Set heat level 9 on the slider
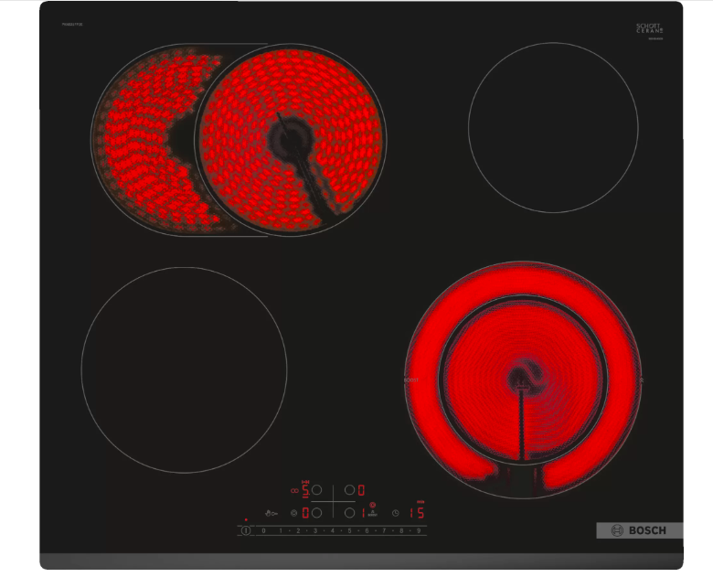The image size is (713, 588). [x=419, y=530]
